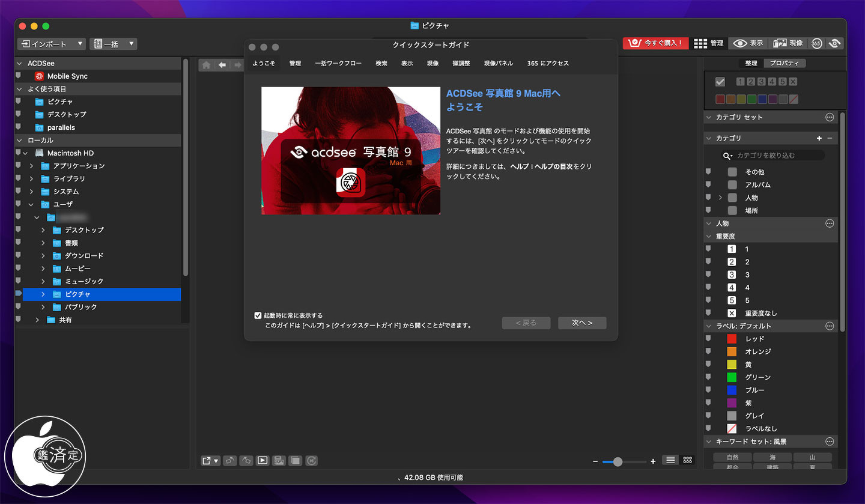
Task: Select the green color label swatch
Action: 732,377
